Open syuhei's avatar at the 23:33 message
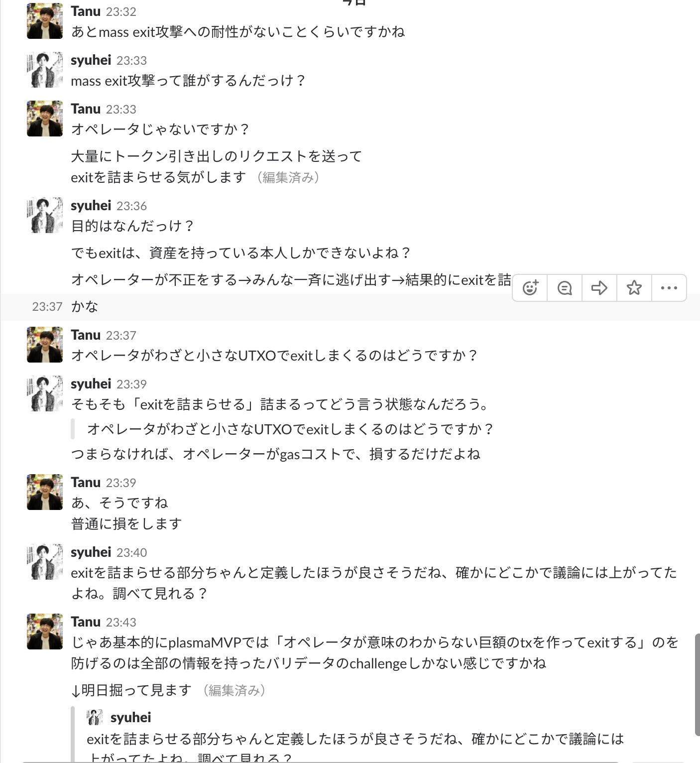 (x=45, y=70)
